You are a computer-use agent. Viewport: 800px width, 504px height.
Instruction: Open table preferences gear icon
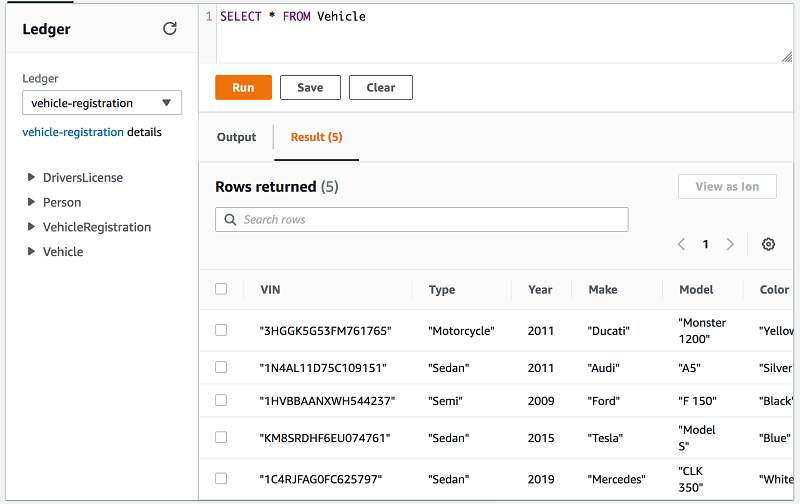coord(768,244)
